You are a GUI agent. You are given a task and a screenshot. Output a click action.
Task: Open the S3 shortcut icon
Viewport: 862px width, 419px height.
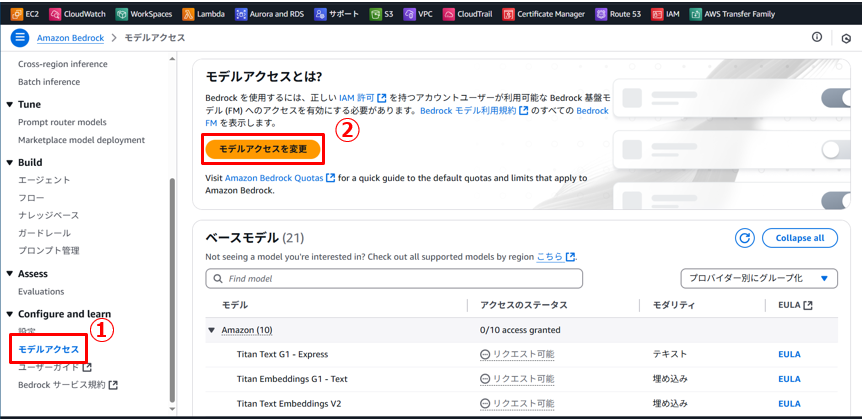coord(375,14)
